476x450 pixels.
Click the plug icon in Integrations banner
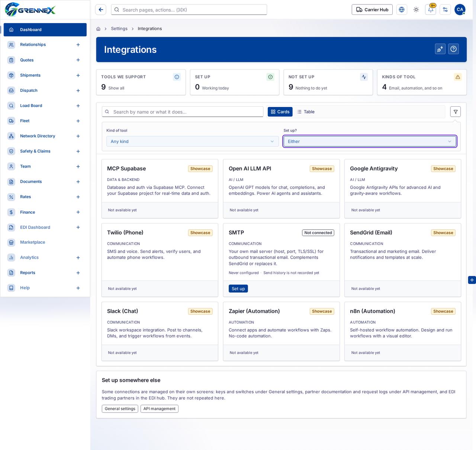click(440, 49)
